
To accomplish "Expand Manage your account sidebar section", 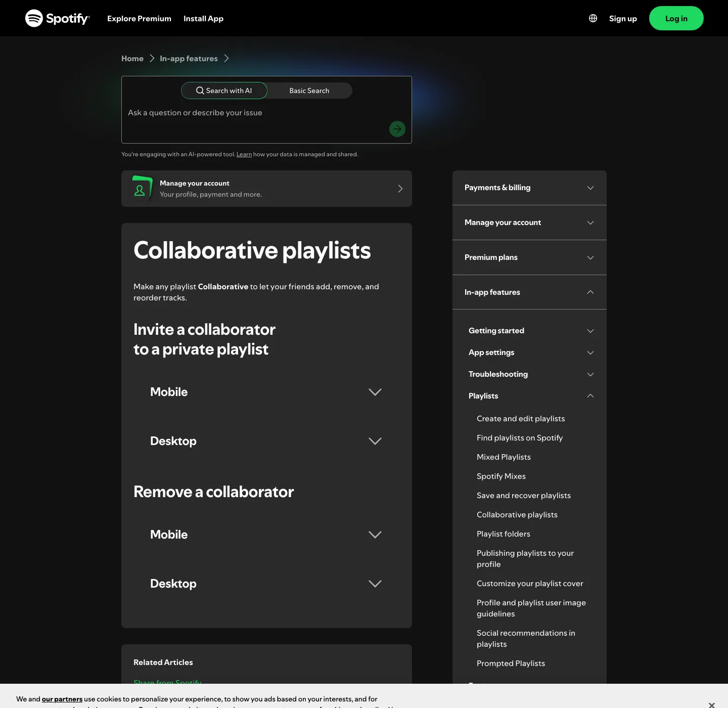I will (x=529, y=223).
